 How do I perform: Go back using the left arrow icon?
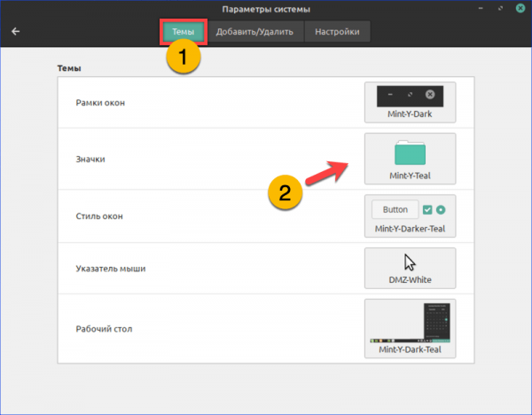pos(16,32)
